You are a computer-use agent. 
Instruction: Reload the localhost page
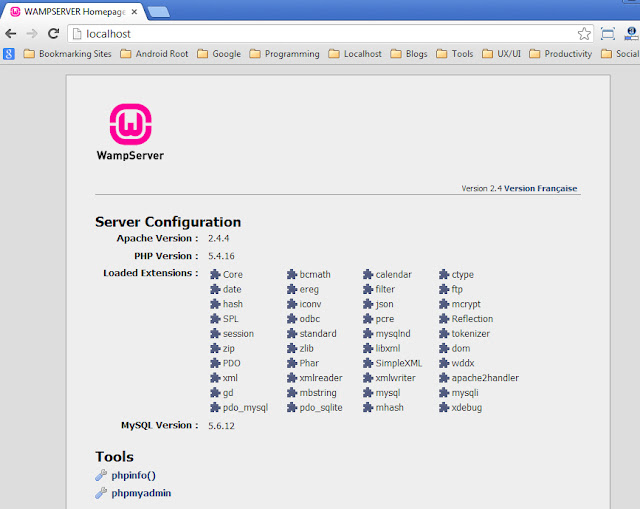coord(53,33)
